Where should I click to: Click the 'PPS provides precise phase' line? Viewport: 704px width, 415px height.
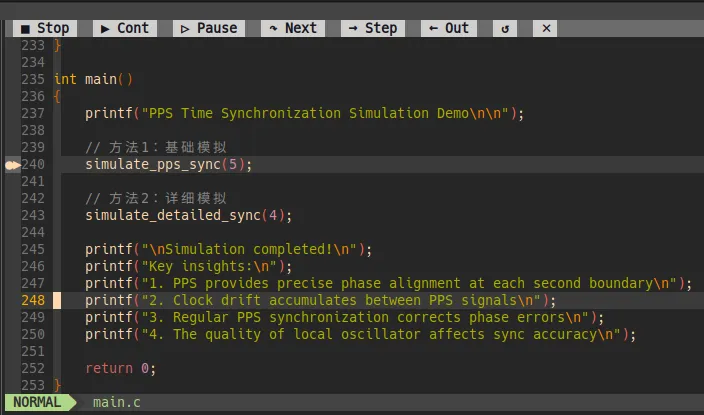point(388,283)
